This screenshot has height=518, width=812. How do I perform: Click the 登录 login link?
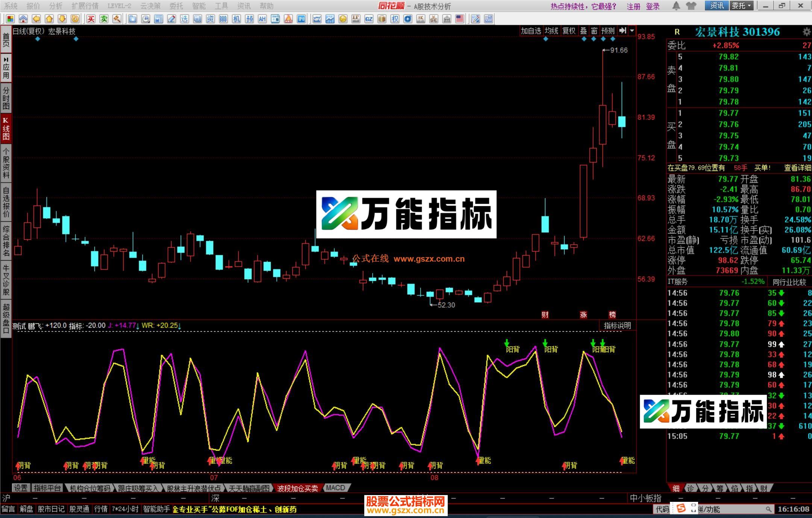tap(653, 6)
